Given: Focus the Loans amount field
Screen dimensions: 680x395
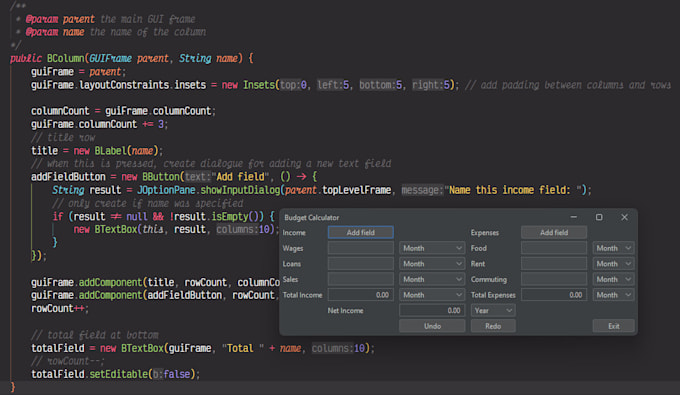Looking at the screenshot, I should point(360,264).
